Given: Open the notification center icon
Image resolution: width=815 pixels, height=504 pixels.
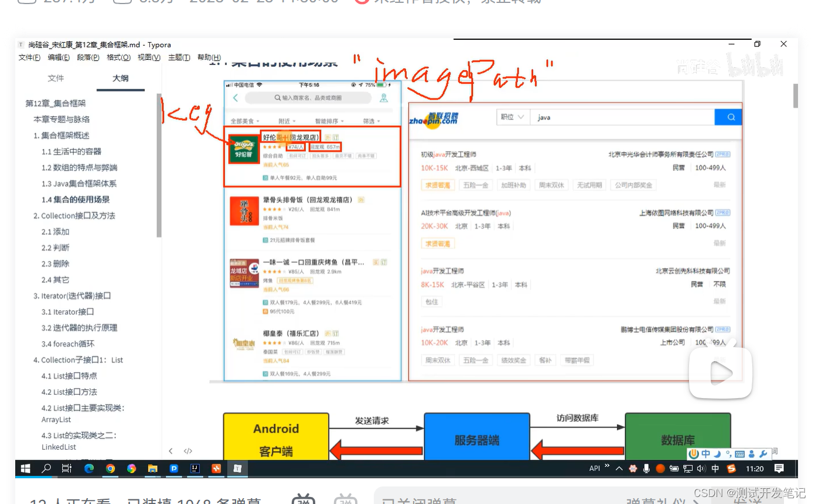Looking at the screenshot, I should click(779, 468).
